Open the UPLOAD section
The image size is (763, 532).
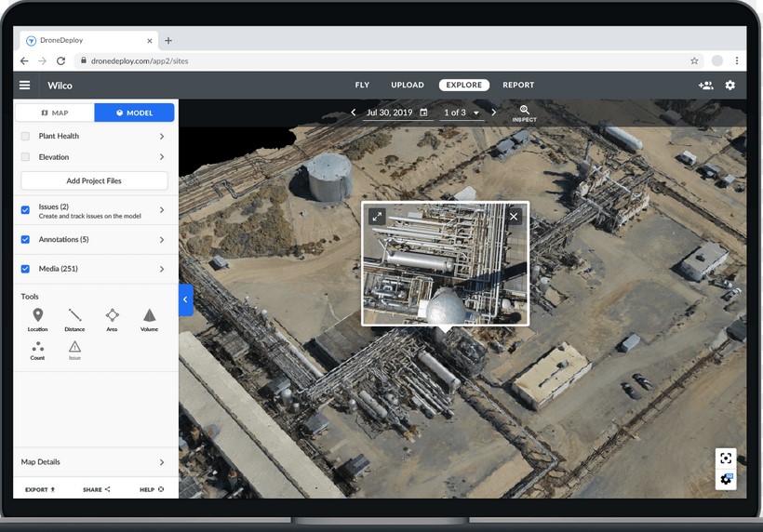click(408, 85)
